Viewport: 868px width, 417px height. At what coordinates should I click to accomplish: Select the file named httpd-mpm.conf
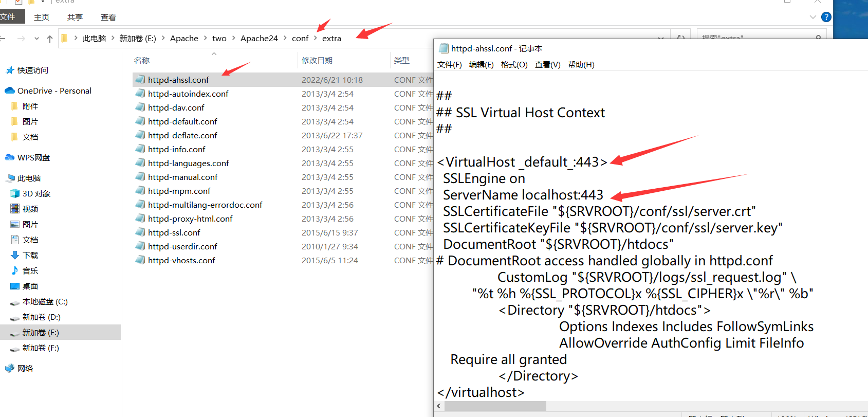pyautogui.click(x=179, y=191)
